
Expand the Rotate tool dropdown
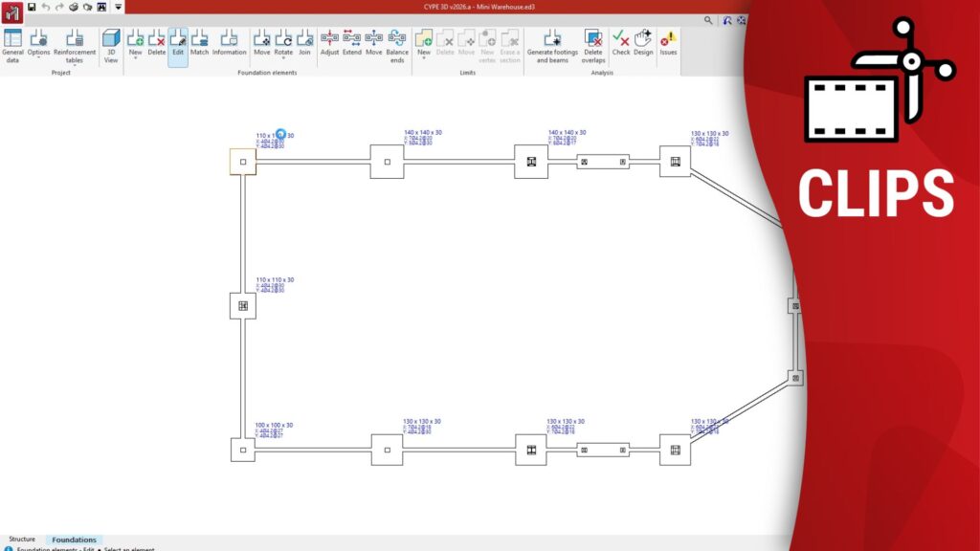pos(283,59)
